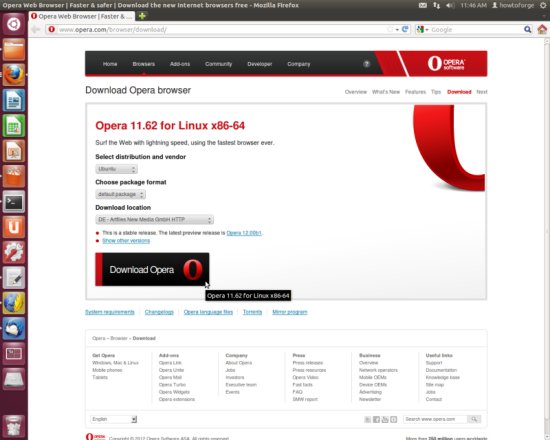
Task: Open the Trash in the dock
Action: click(x=14, y=426)
